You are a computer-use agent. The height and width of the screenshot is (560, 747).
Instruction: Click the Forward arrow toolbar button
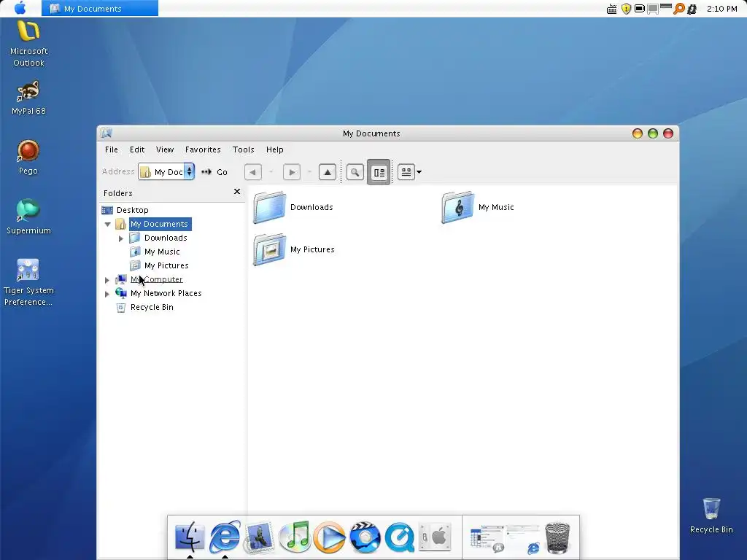pos(292,172)
